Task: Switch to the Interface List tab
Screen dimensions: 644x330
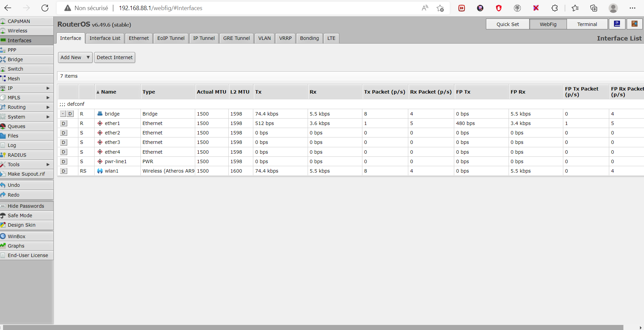Action: [x=105, y=38]
